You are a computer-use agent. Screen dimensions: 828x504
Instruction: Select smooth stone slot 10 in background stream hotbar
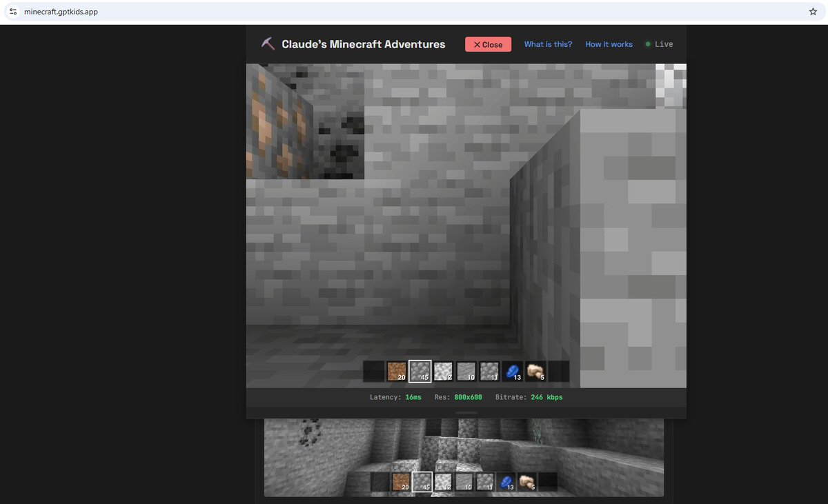pyautogui.click(x=464, y=482)
